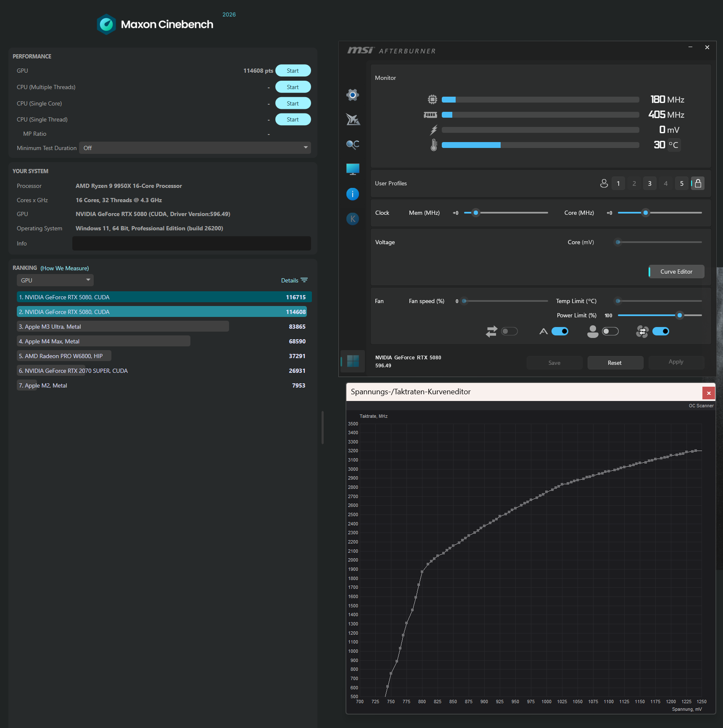Click the thermometer temperature icon
This screenshot has height=728, width=723.
coord(434,145)
